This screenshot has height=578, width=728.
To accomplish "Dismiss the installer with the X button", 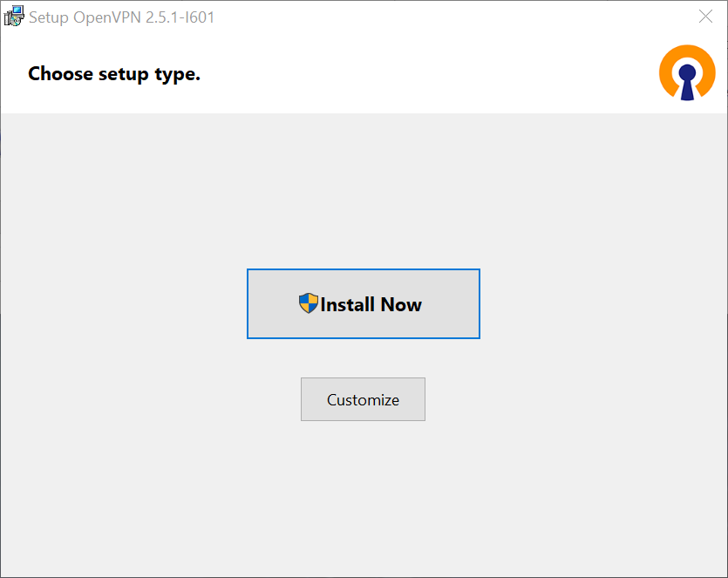I will [705, 17].
